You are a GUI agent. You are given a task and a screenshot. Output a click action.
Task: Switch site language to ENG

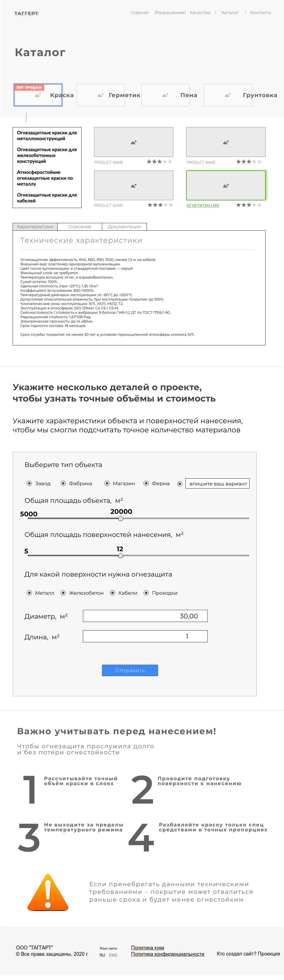coord(113,955)
